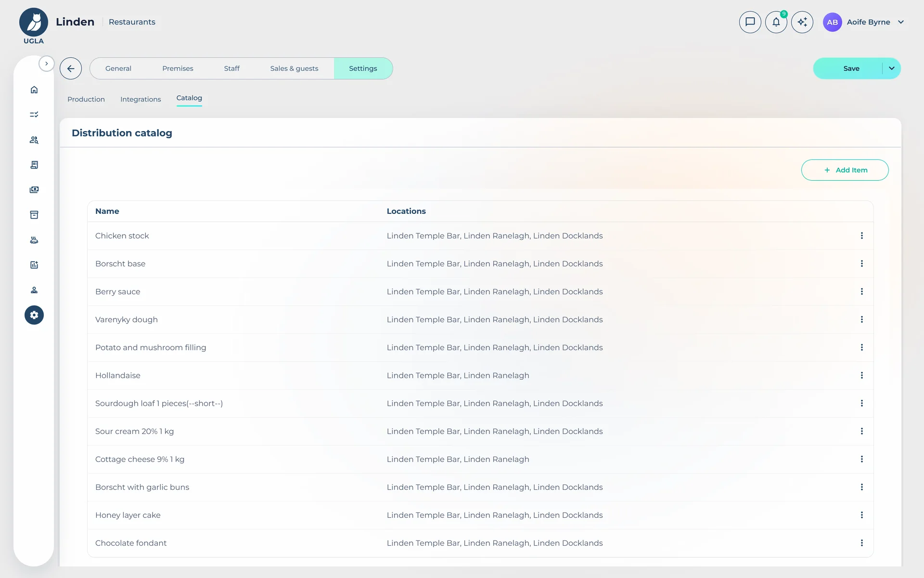This screenshot has width=924, height=578.
Task: Open row menu for Cottage cheese 9% 1 kg
Action: 861,459
